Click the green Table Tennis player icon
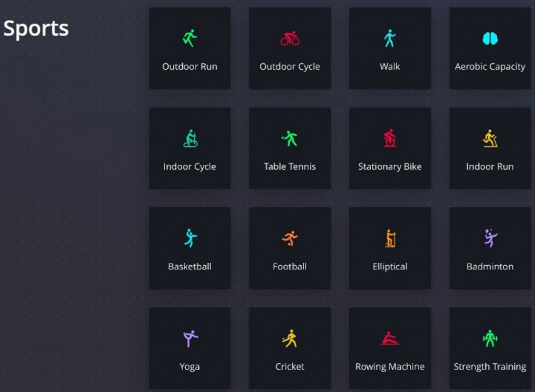 pos(290,138)
